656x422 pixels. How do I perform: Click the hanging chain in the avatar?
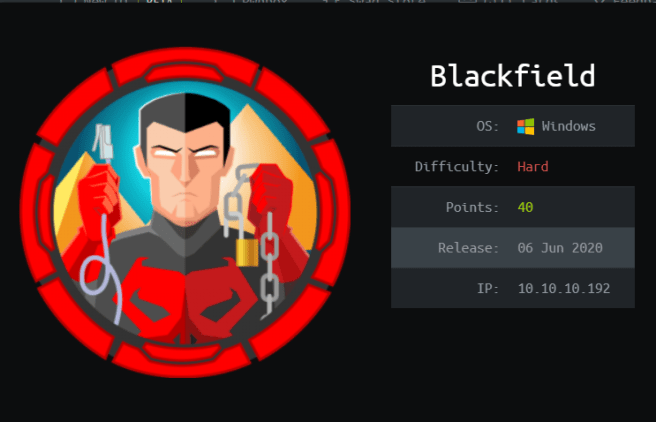coord(269,263)
